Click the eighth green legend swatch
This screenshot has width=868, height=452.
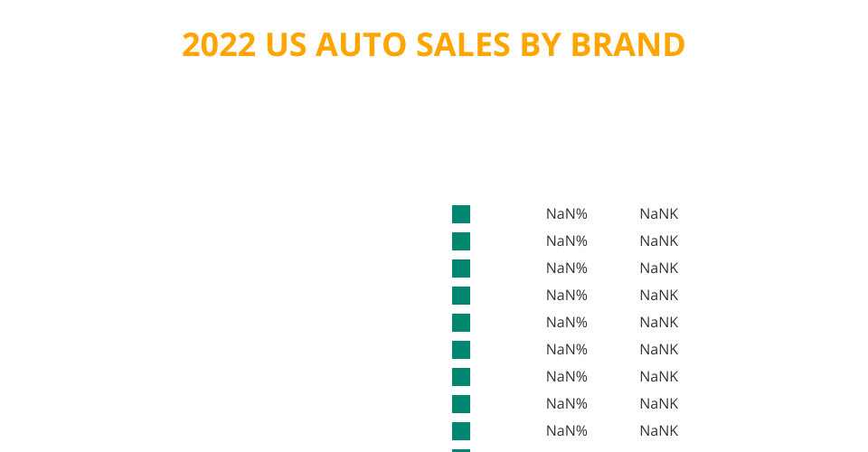point(461,404)
